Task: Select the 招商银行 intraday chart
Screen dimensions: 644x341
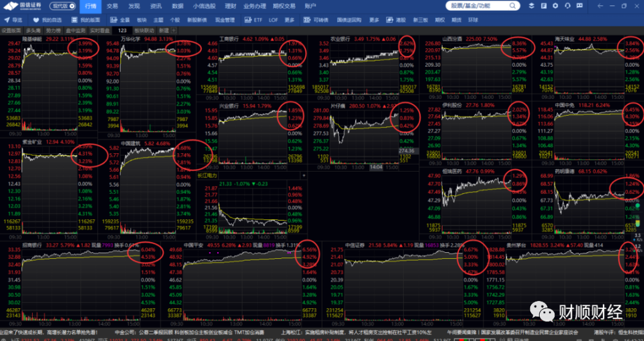Action: point(80,284)
